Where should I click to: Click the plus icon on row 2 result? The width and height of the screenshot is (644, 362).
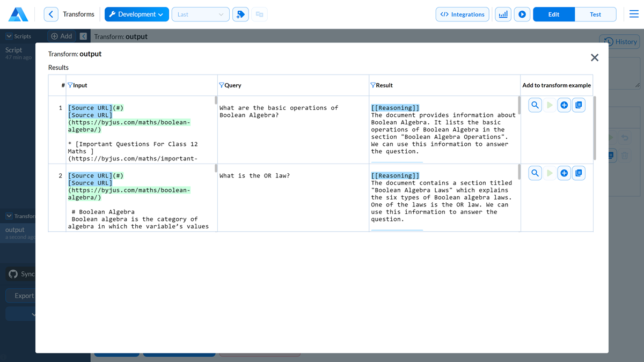click(564, 173)
